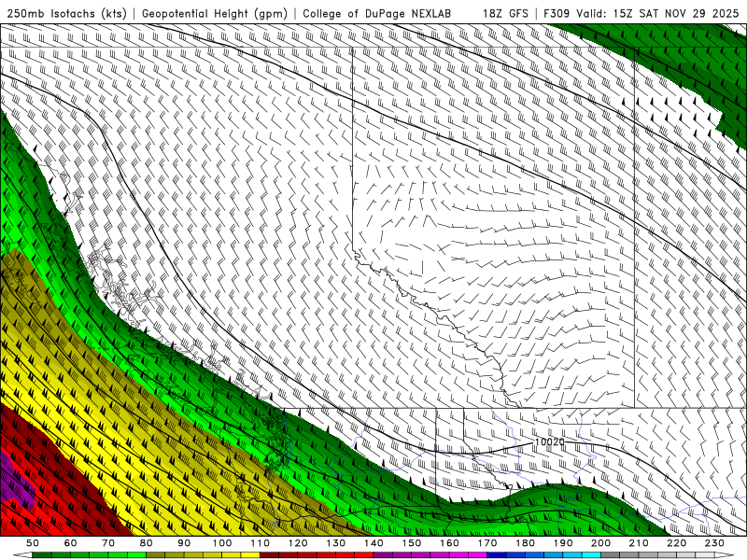
Task: Click the 220 value on the legend
Action: [676, 543]
